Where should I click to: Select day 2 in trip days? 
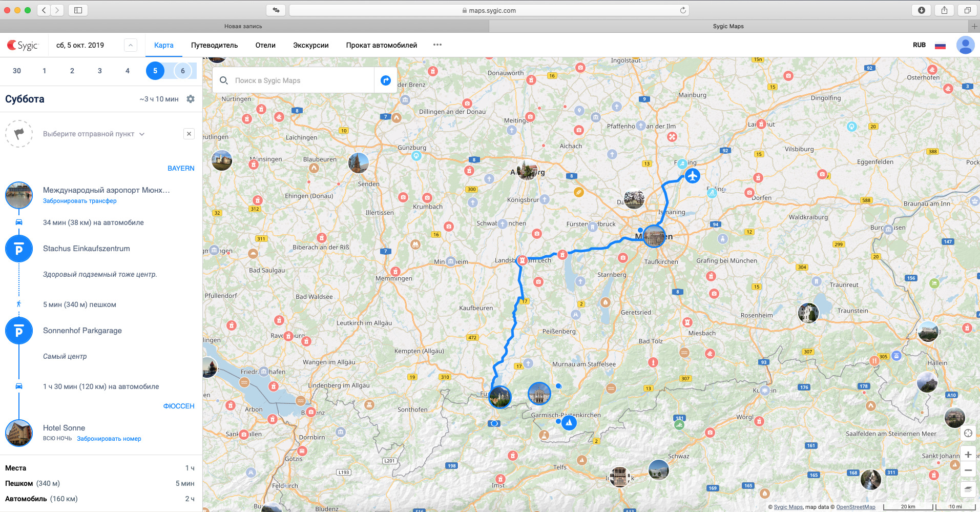(x=72, y=71)
